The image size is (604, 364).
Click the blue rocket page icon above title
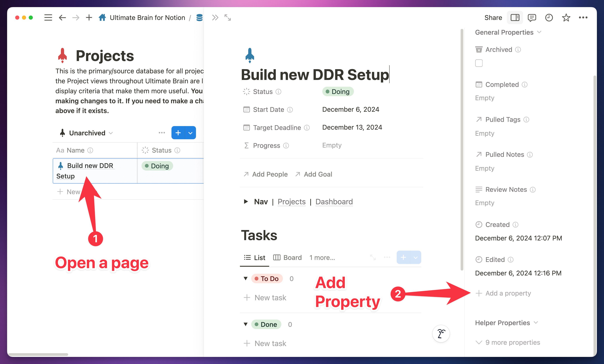coord(250,55)
